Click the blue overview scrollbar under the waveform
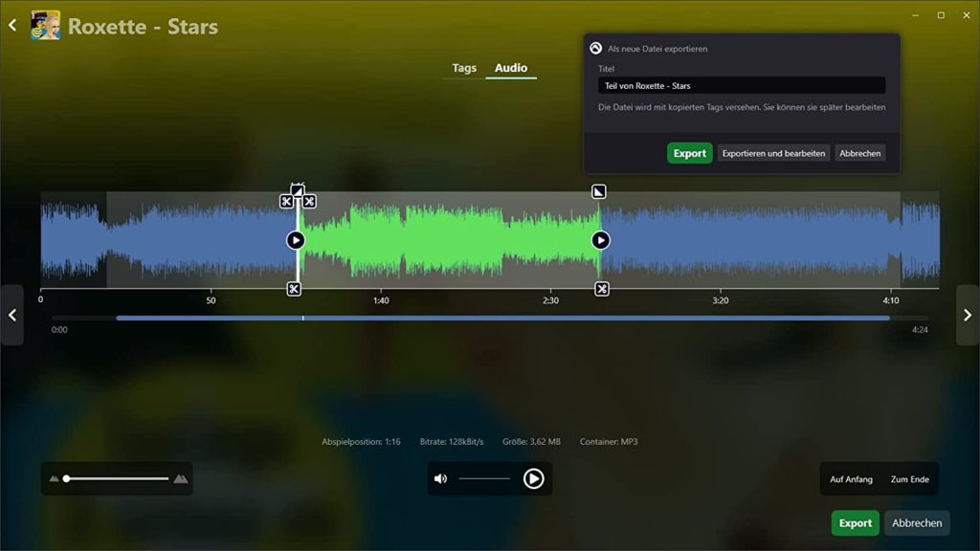Screen dimensions: 980x551 [502, 318]
